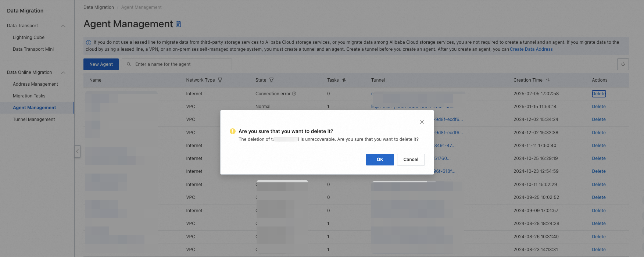Image resolution: width=644 pixels, height=257 pixels.
Task: Sort the table by Tasks column
Action: click(344, 80)
